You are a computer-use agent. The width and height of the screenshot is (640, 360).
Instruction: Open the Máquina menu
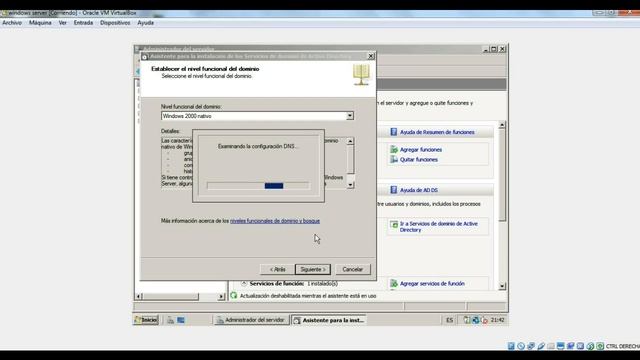pos(40,23)
